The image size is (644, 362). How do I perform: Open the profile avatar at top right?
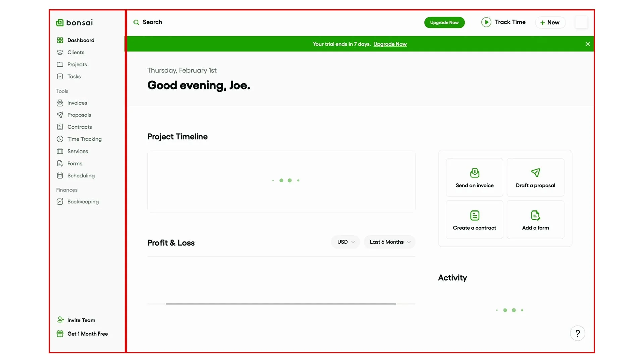[581, 22]
